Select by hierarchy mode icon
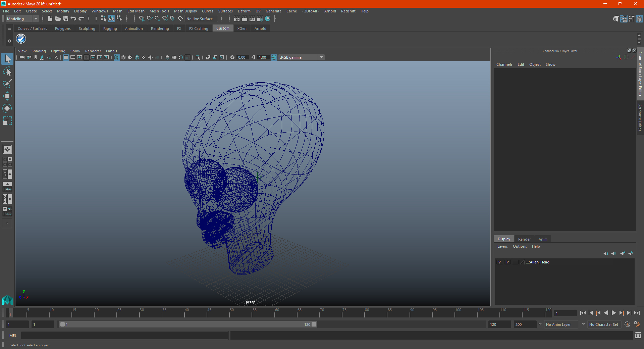 point(103,19)
